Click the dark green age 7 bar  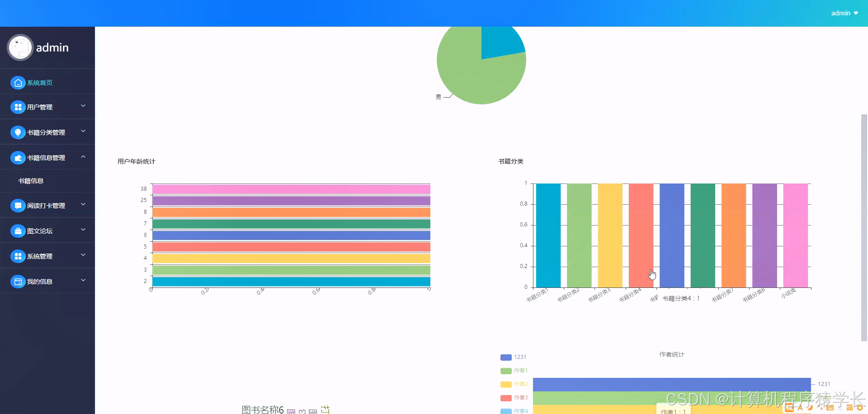click(291, 224)
